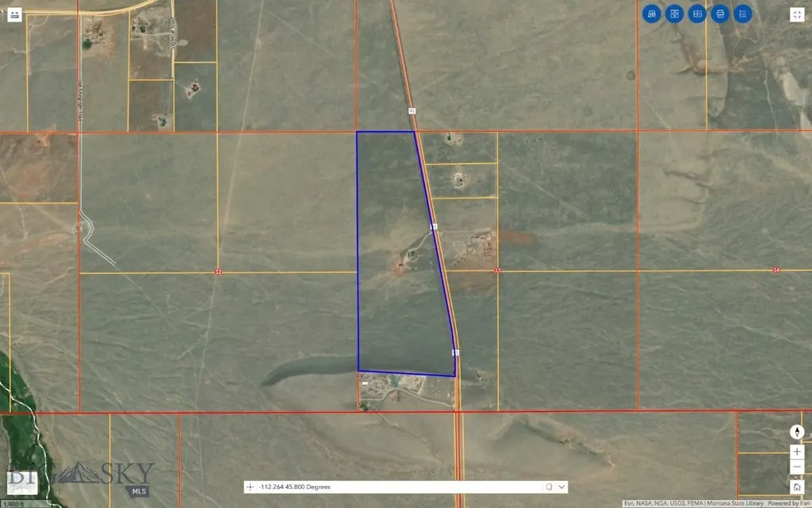The width and height of the screenshot is (812, 508).
Task: Return to default home extent
Action: pyautogui.click(x=797, y=487)
